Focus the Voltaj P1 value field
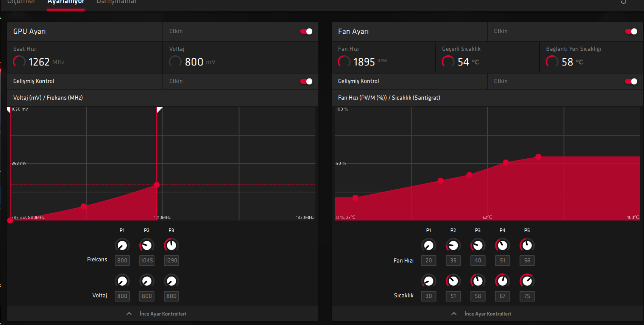This screenshot has height=325, width=644. (x=122, y=296)
